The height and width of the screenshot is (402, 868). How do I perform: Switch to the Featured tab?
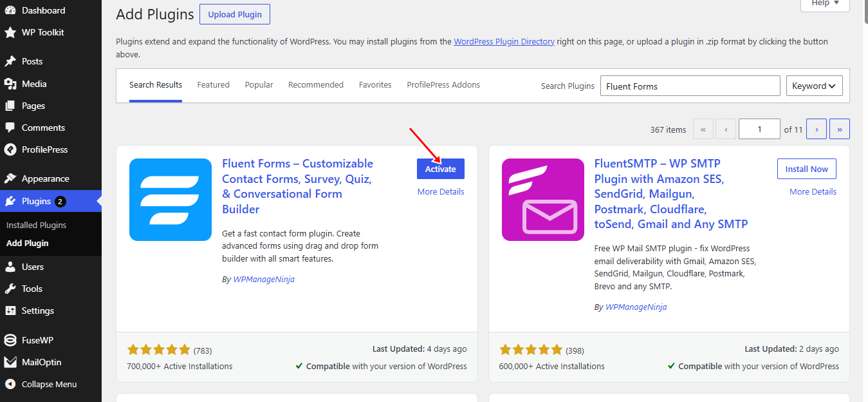pyautogui.click(x=214, y=85)
